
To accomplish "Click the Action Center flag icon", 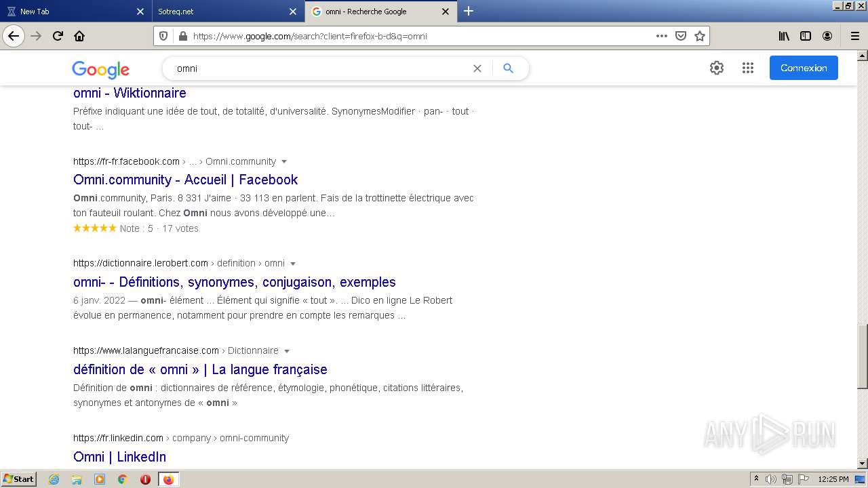I will click(x=802, y=479).
